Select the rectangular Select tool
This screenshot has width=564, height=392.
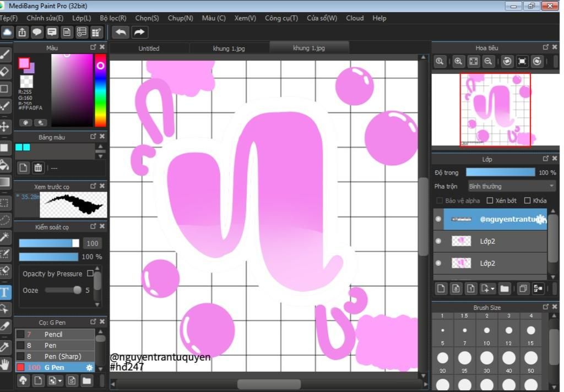[4, 203]
